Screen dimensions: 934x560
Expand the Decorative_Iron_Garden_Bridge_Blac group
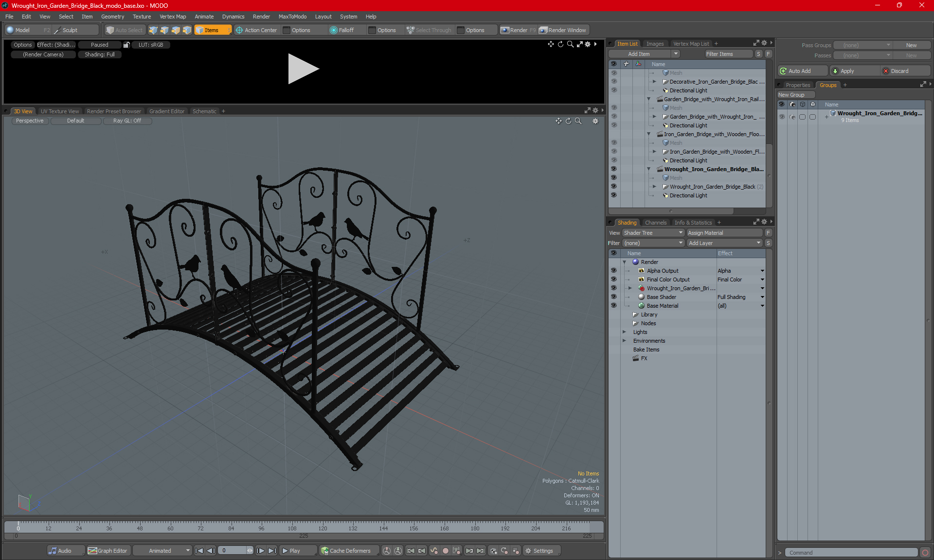[x=654, y=82]
